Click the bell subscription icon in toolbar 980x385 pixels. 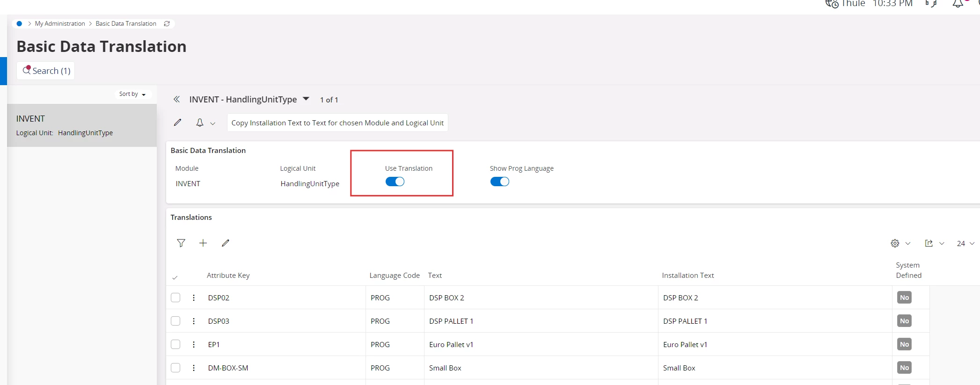200,123
